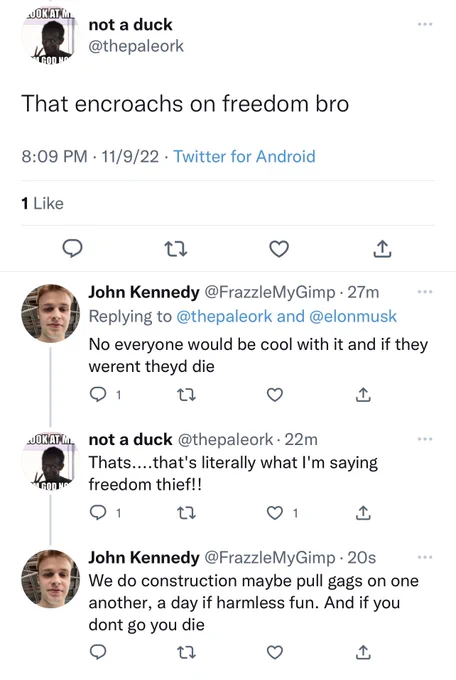Reply to the main tweet by not a duck
456x680 pixels.
[72, 249]
